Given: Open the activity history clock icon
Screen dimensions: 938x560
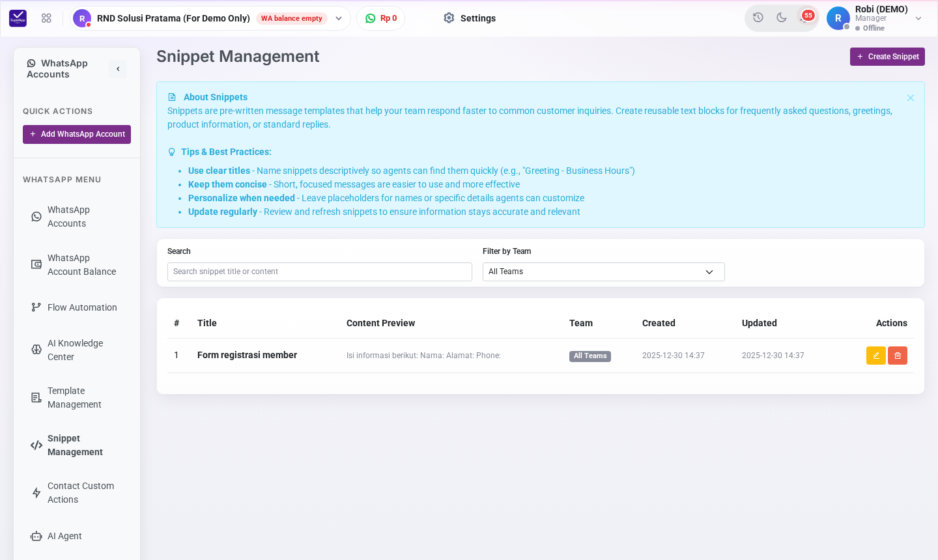Looking at the screenshot, I should [758, 18].
